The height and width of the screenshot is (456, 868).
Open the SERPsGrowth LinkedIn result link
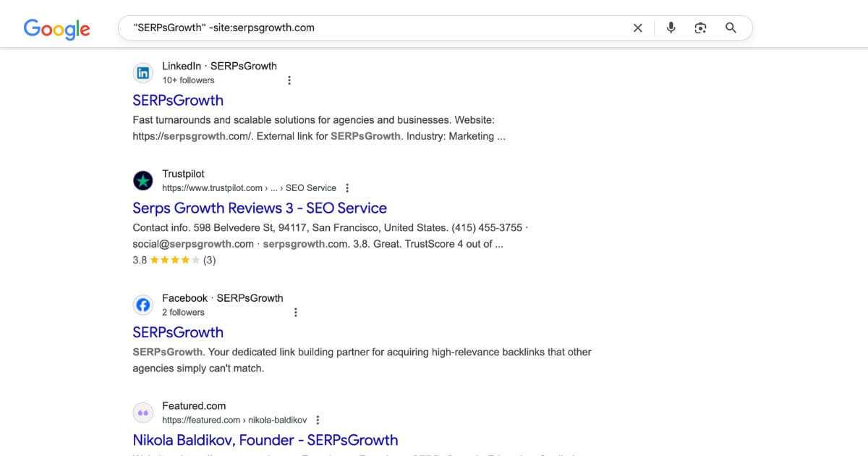click(178, 100)
